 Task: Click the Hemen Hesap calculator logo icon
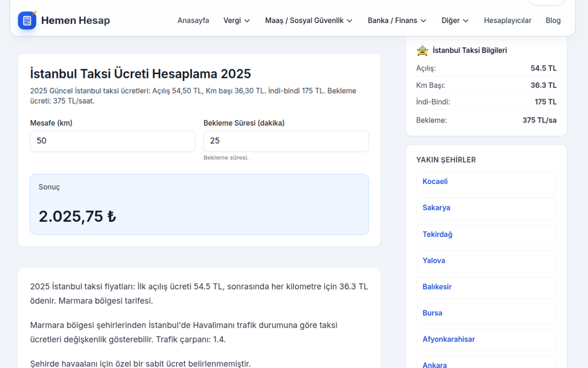(x=27, y=21)
